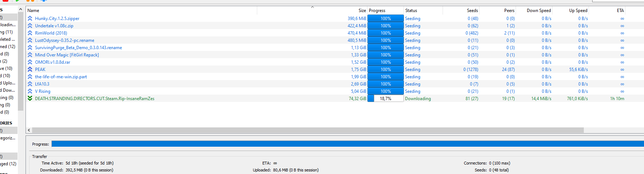Image resolution: width=644 pixels, height=174 pixels.
Task: Click the 18,7% progress bar of DEATH.STRANDING
Action: (x=386, y=98)
